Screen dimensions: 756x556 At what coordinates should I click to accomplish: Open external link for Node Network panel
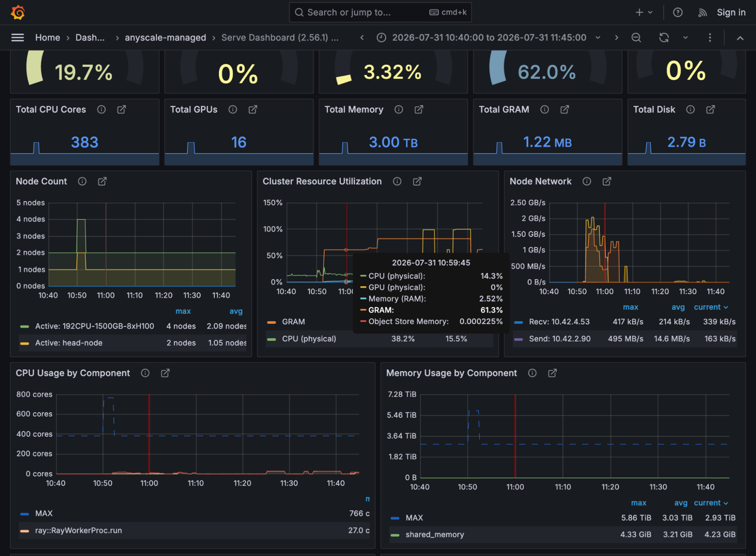click(x=607, y=181)
